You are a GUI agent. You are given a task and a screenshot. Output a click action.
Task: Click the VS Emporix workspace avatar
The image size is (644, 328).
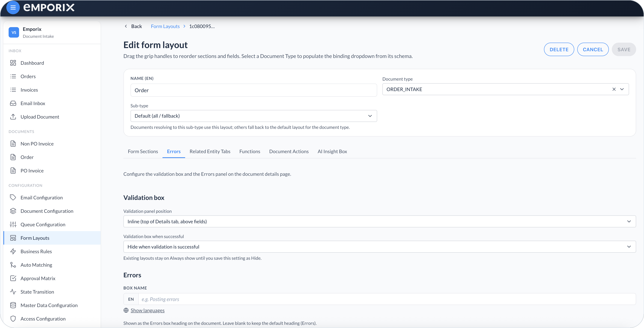[14, 33]
